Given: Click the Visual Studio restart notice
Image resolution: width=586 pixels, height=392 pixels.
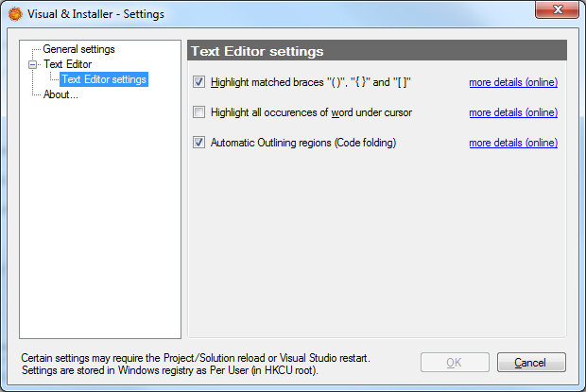Looking at the screenshot, I should click(x=196, y=358).
